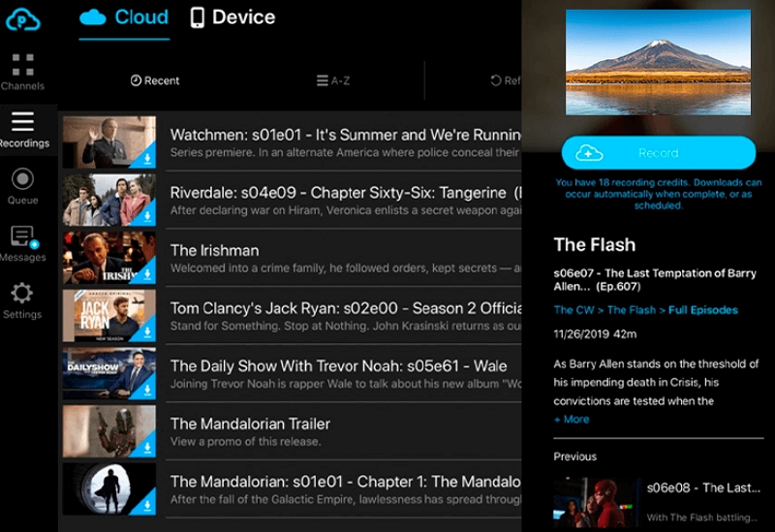Download the Riverdale s04e09 recording
Screen dimensions: 775x532
(147, 217)
